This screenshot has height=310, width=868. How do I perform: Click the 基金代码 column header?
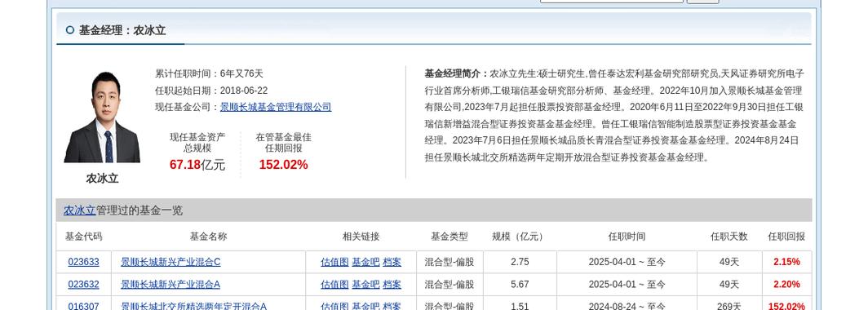83,237
